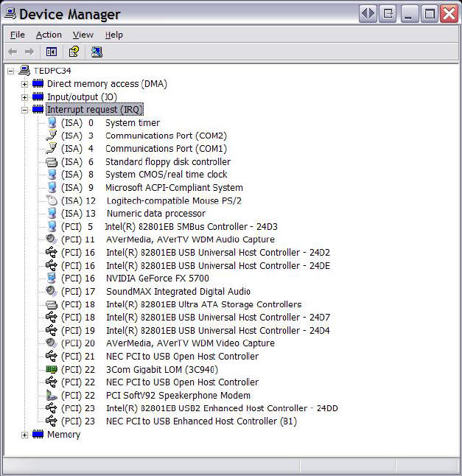Screen dimensions: 462x476
Task: Select NEC Open Host Controller on IRQ 22
Action: 160,382
